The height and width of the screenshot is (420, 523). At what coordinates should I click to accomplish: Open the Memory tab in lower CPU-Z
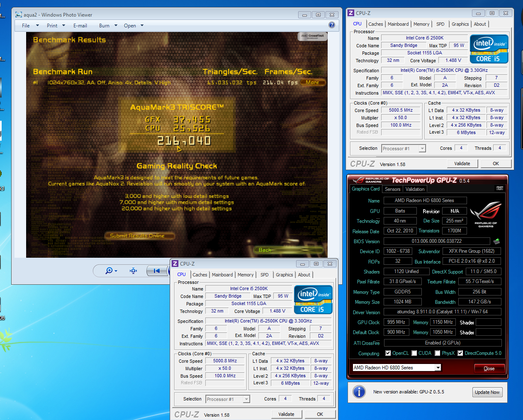[246, 275]
